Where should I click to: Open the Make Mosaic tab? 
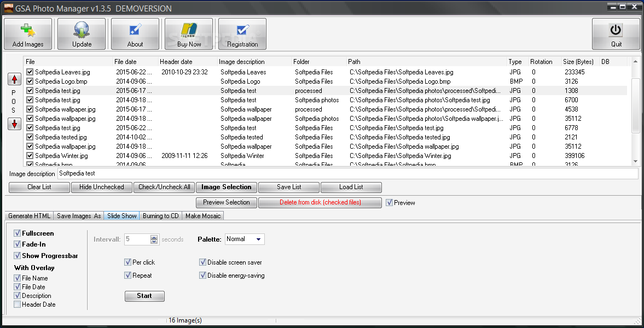point(203,216)
